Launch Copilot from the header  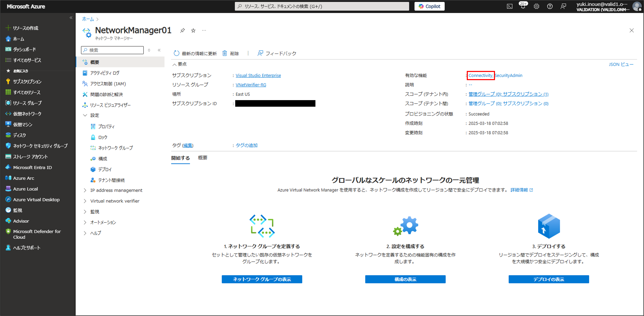point(430,6)
